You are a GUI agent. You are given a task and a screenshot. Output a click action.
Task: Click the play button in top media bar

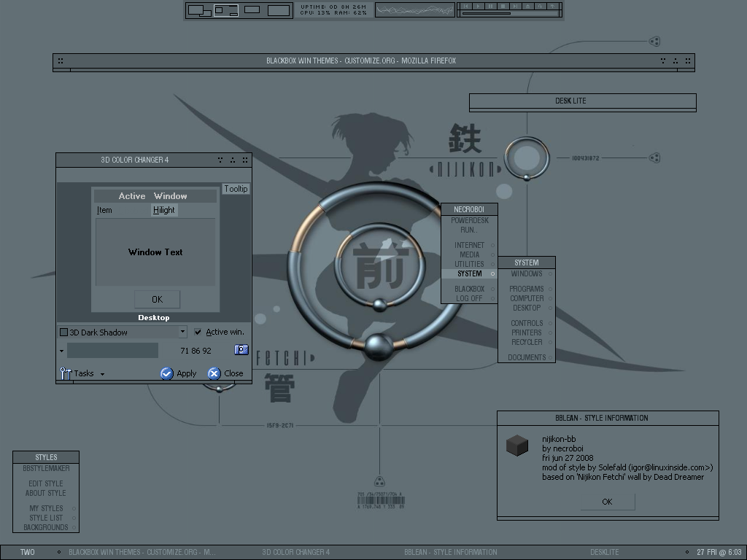[479, 6]
